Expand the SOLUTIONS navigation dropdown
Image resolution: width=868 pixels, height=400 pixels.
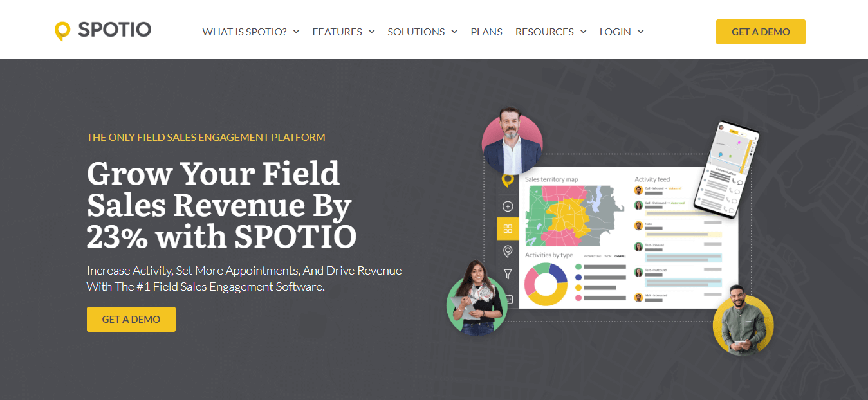[x=423, y=32]
